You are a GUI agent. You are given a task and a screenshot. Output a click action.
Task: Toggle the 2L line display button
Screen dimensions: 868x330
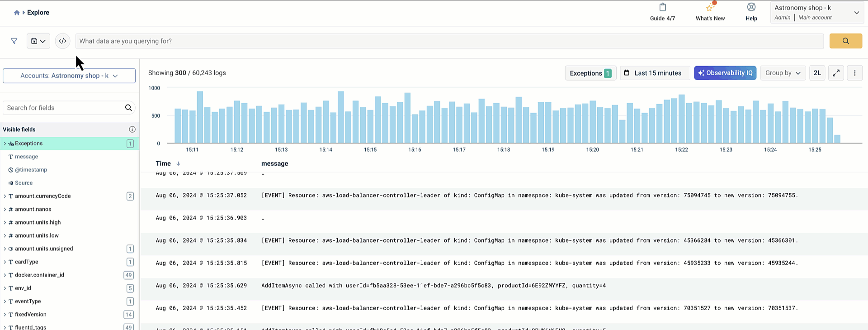coord(817,73)
